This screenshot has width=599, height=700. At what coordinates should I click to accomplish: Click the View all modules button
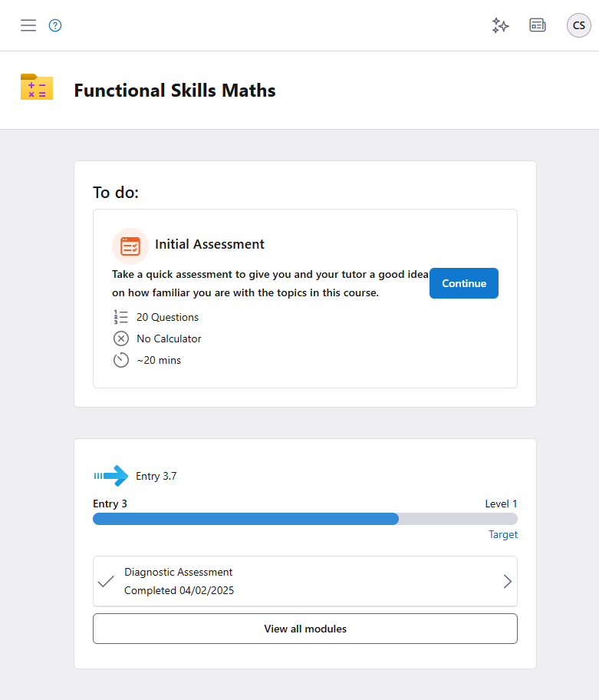[x=305, y=629]
